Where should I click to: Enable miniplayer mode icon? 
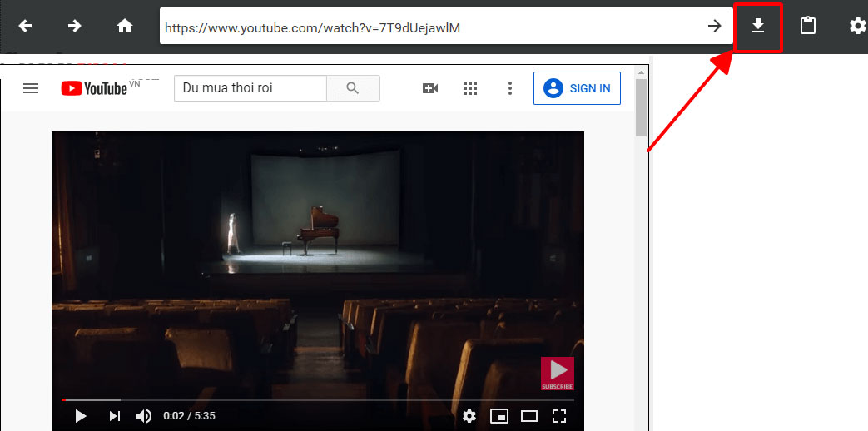(499, 415)
